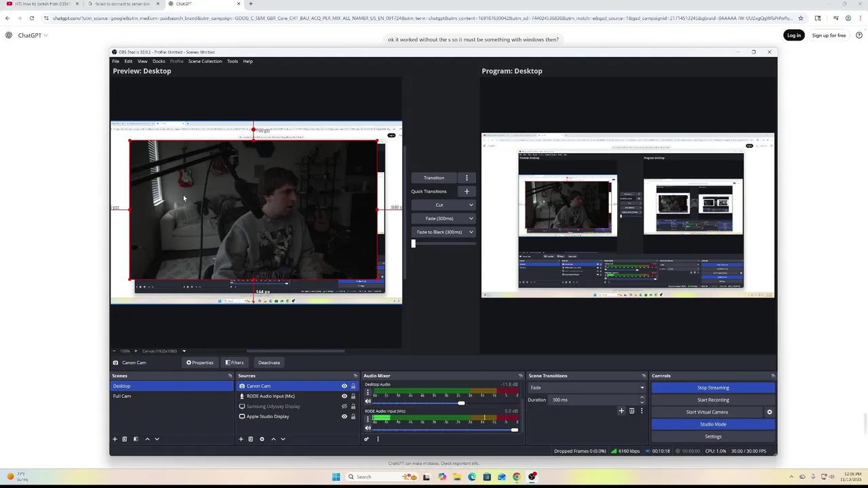This screenshot has height=488, width=868.
Task: Pop out the Sources dock icon
Action: point(355,375)
